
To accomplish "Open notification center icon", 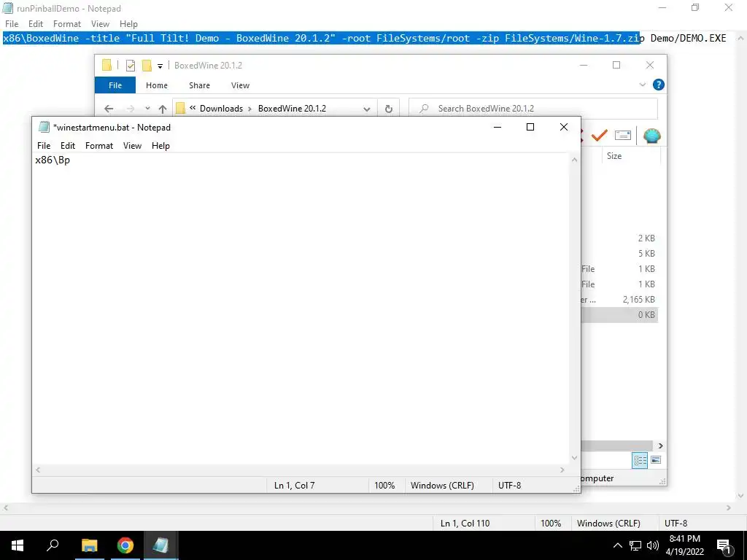I will pyautogui.click(x=724, y=546).
